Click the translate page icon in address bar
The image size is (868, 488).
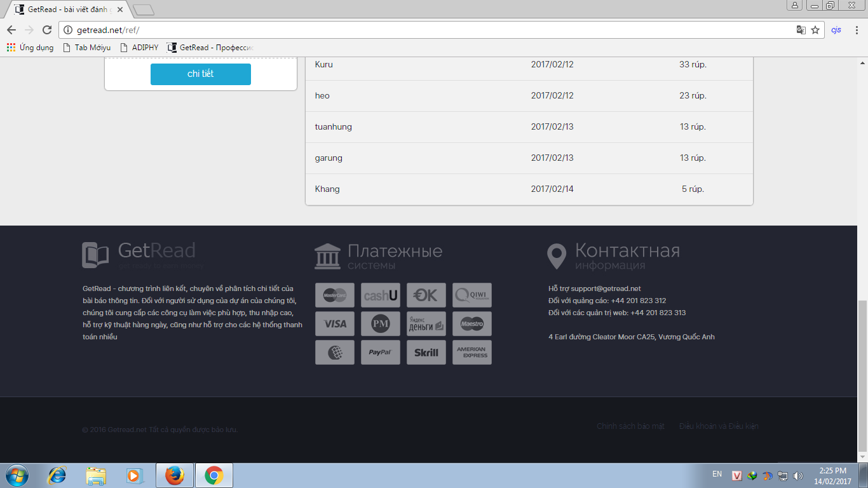(801, 30)
